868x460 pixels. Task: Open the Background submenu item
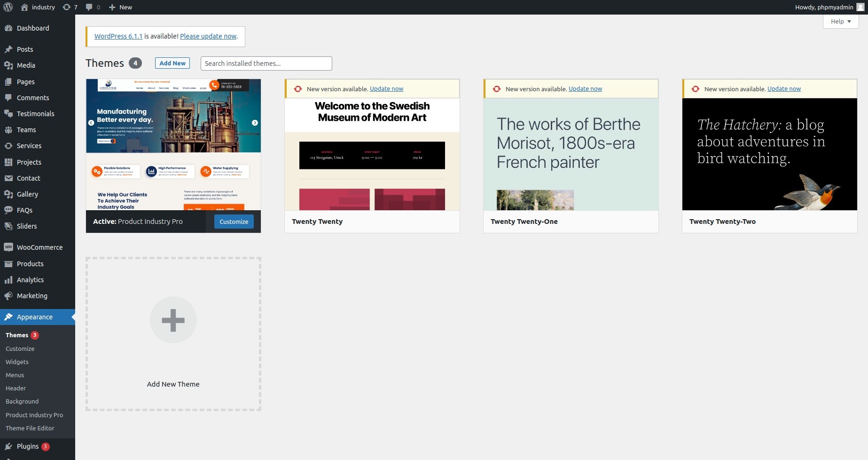coord(22,402)
